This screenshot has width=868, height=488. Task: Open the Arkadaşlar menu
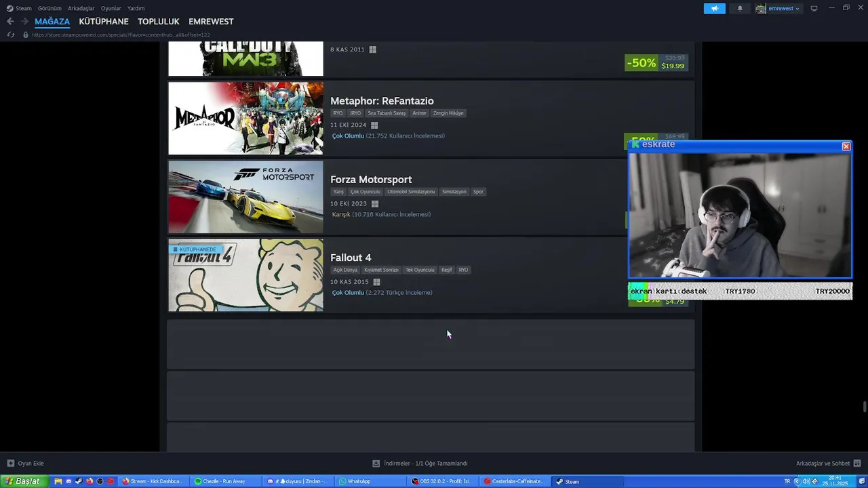point(81,8)
